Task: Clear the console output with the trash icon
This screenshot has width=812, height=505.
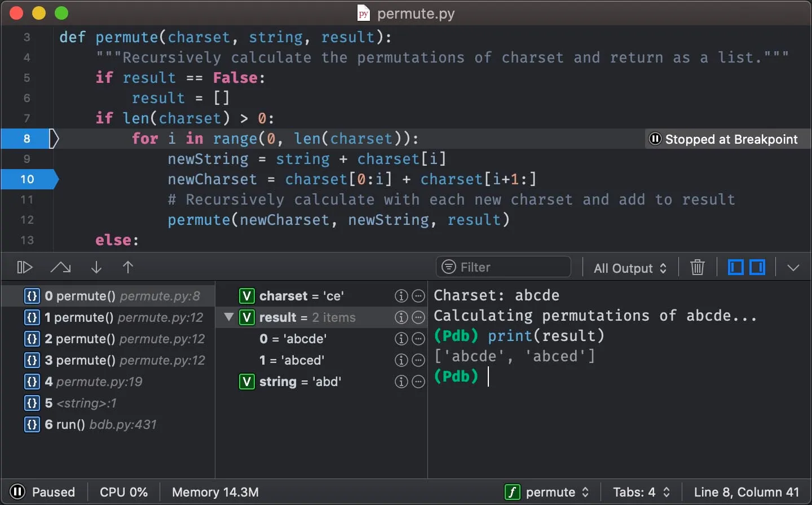Action: pos(697,267)
